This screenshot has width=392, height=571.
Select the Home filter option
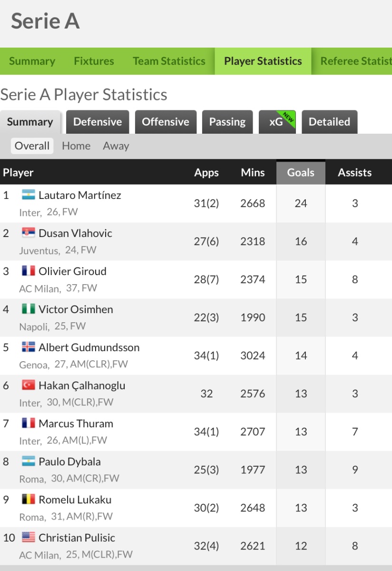pos(76,146)
